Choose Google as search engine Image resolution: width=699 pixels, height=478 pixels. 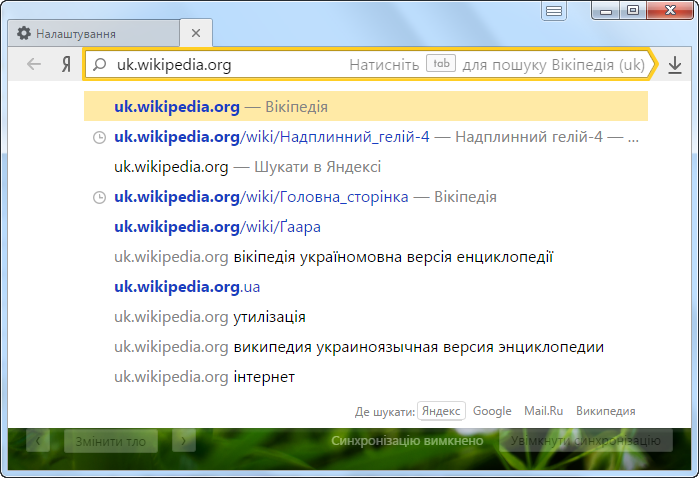[x=492, y=411]
